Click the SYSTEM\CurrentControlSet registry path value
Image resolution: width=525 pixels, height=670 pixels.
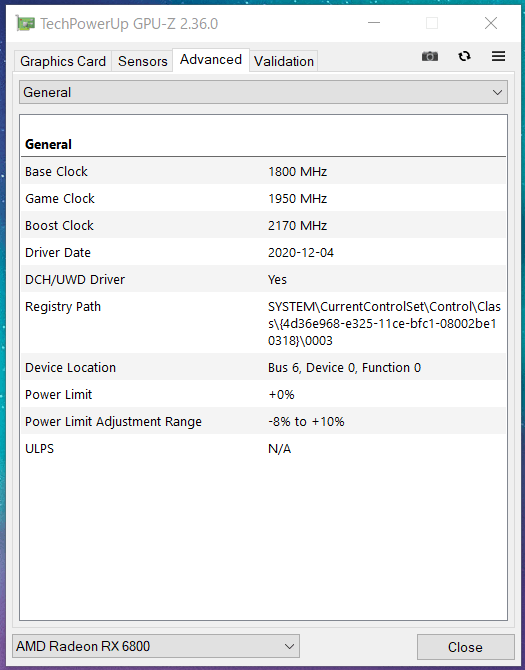(x=384, y=323)
